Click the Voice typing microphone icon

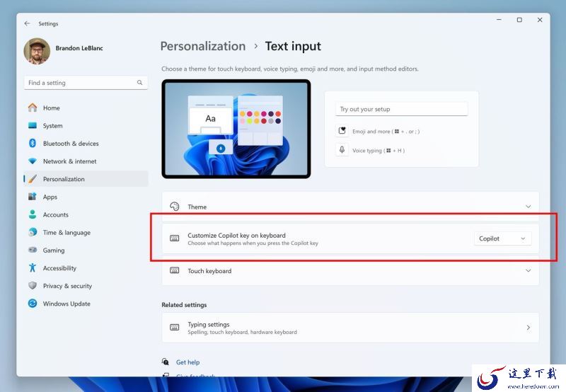(x=342, y=149)
